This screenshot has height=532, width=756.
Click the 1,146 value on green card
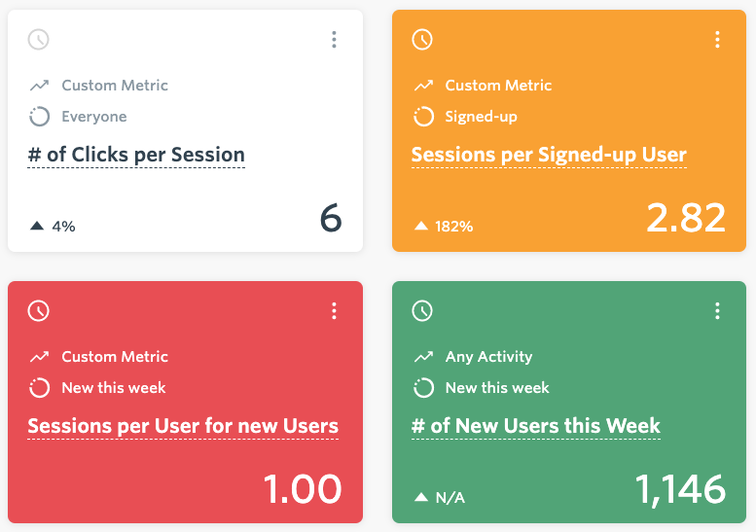(x=680, y=489)
